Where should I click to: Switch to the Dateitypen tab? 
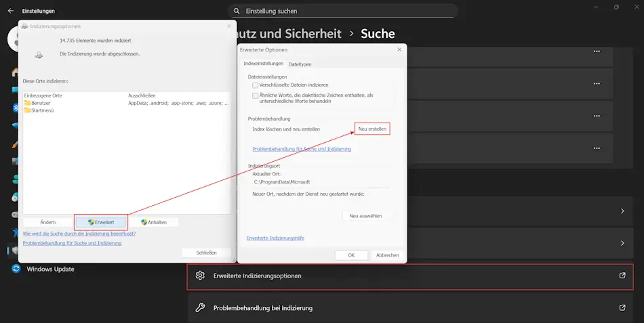click(x=300, y=64)
